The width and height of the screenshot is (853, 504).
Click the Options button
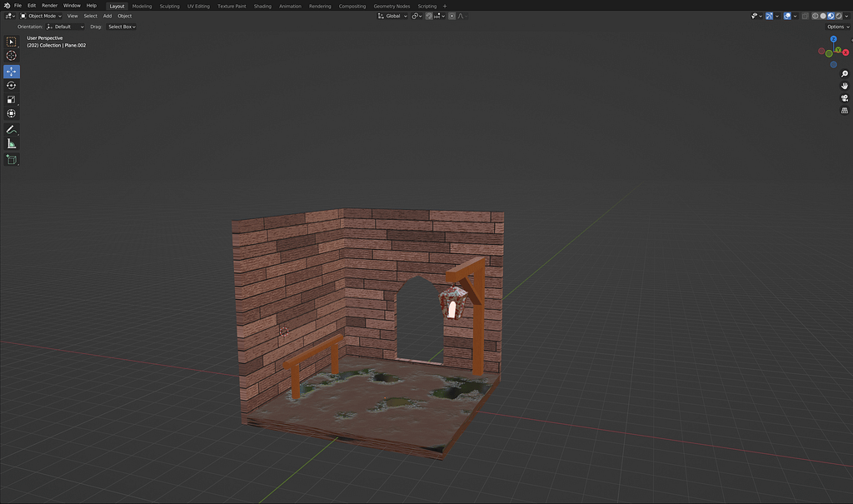[x=837, y=27]
